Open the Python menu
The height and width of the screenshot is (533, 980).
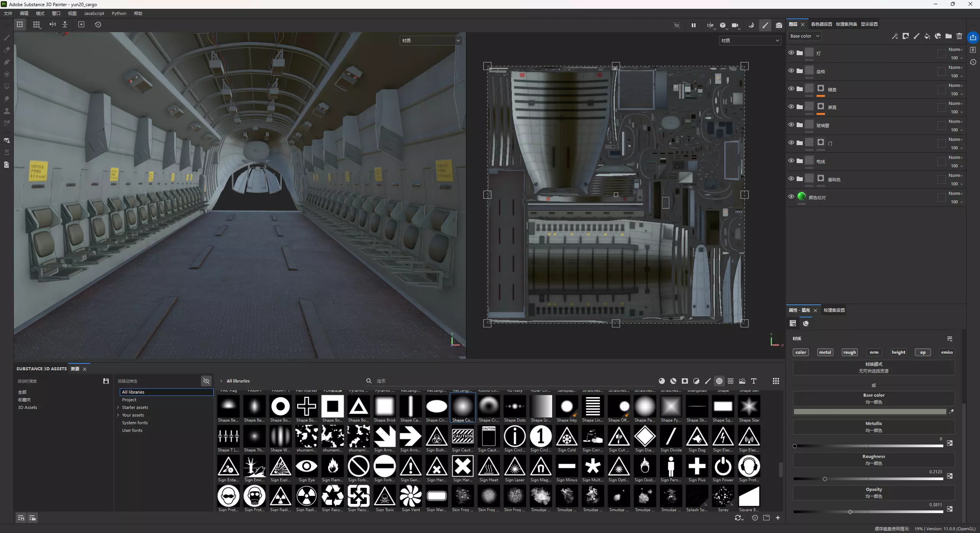[x=119, y=13]
